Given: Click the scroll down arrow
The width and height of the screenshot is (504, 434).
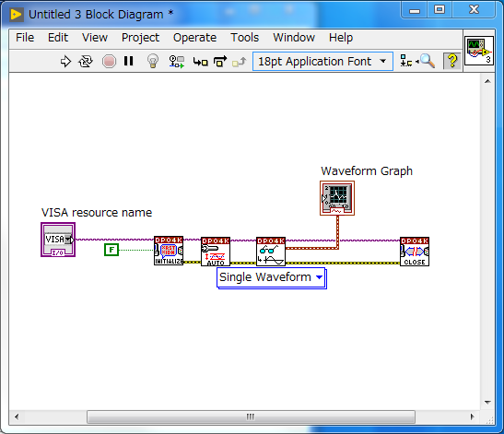Looking at the screenshot, I should coord(487,402).
